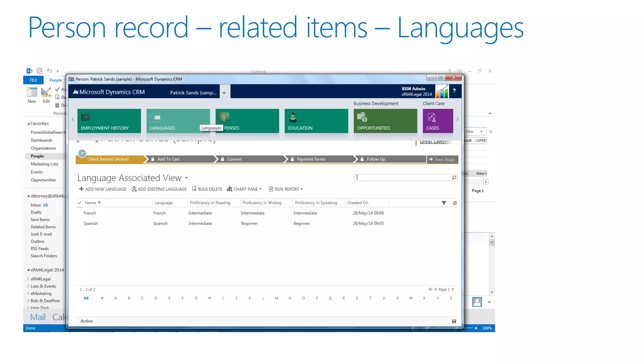Click the search magnifier icon

454,178
